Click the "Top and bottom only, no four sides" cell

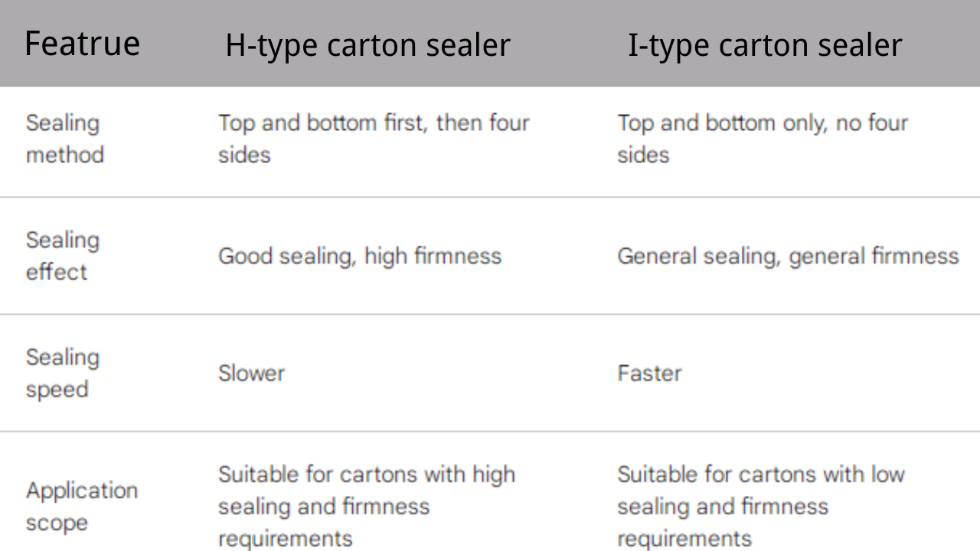click(x=763, y=139)
